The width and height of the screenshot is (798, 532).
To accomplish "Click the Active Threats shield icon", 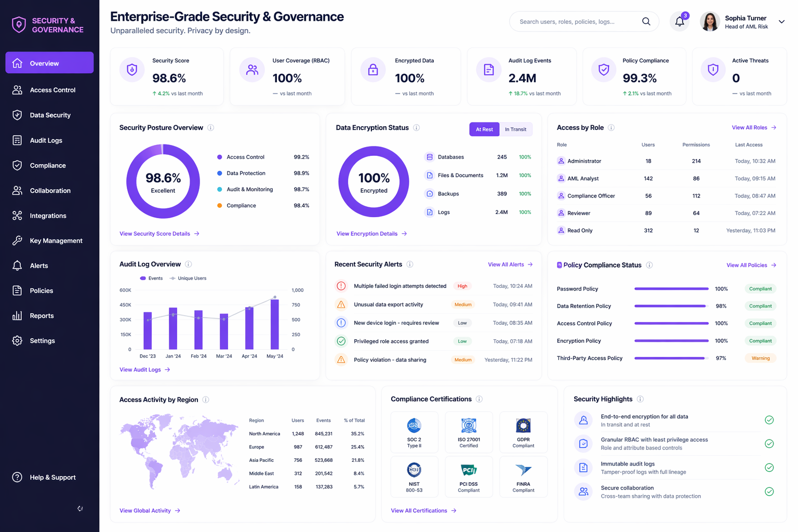I will [713, 70].
